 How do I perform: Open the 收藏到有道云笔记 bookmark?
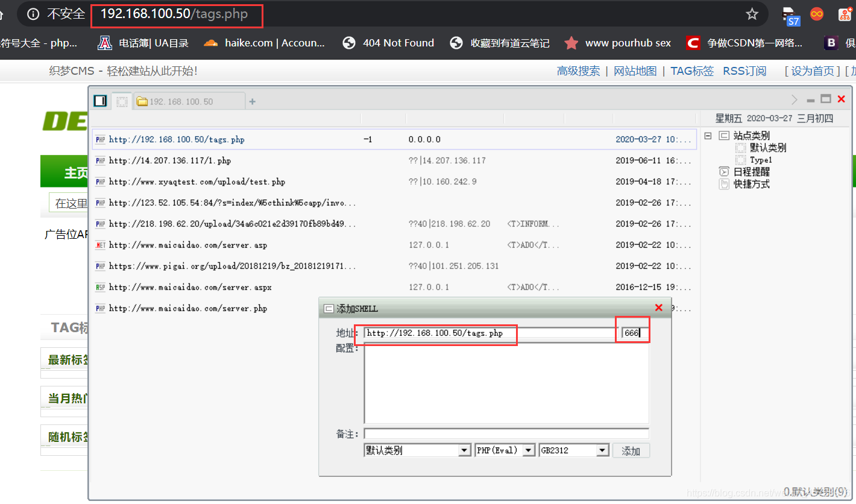click(500, 43)
